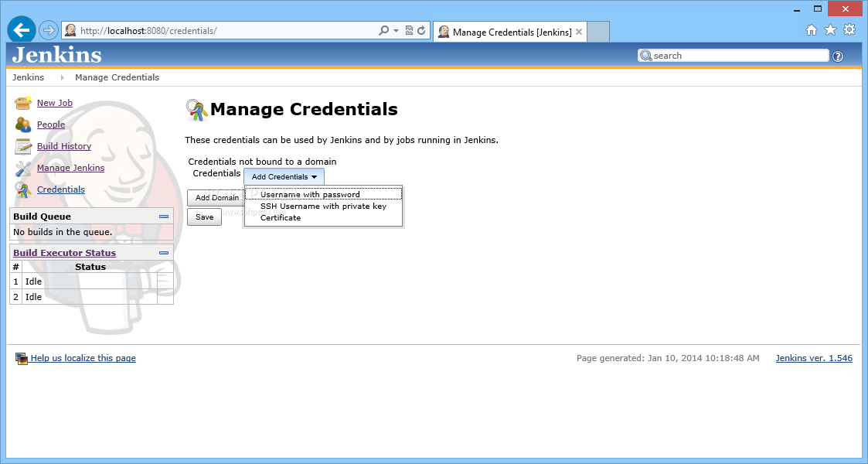Open the Jenkins ver. 1.546 link

coord(814,358)
